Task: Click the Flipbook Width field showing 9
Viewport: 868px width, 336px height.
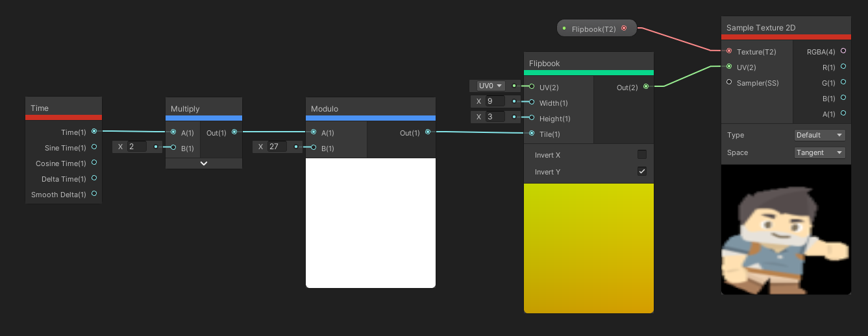Action: 495,101
